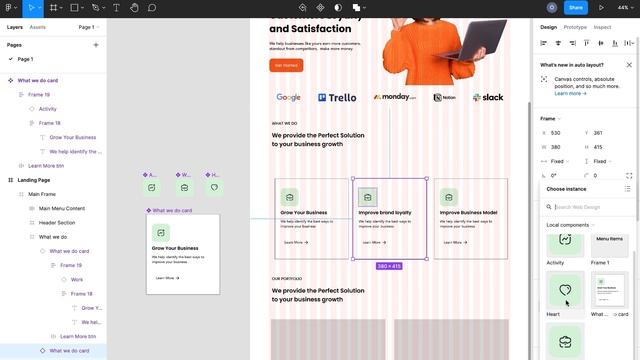Click the Search Web Design field
The image size is (640, 360).
click(588, 207)
